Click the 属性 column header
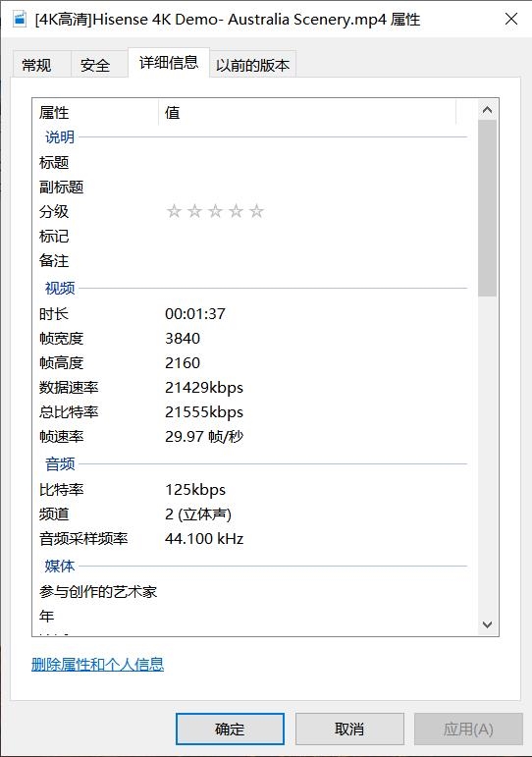The image size is (532, 757). click(95, 113)
